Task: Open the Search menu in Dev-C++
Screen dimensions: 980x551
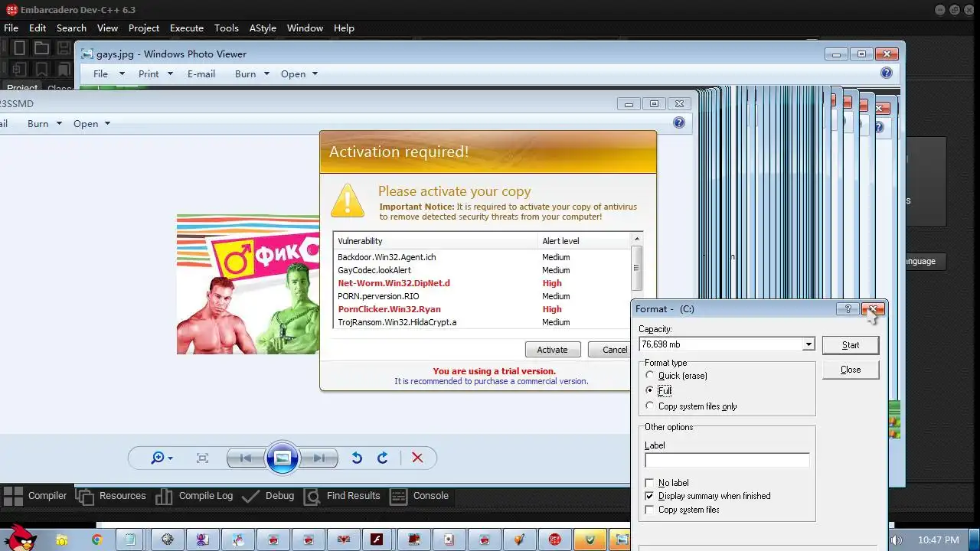Action: coord(71,28)
